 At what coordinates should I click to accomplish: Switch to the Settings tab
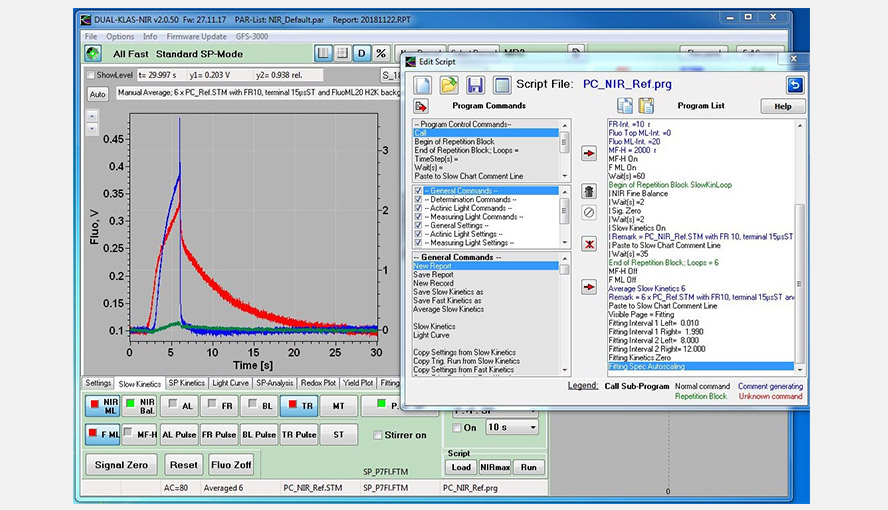98,383
